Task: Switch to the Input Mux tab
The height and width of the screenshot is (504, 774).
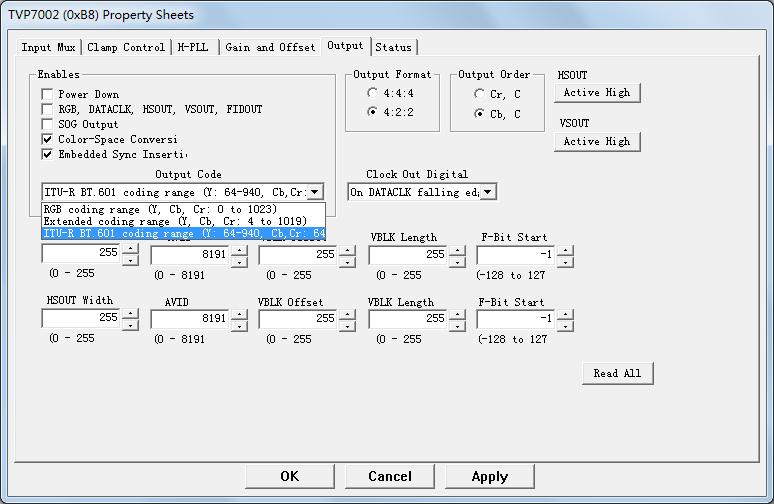Action: [48, 47]
